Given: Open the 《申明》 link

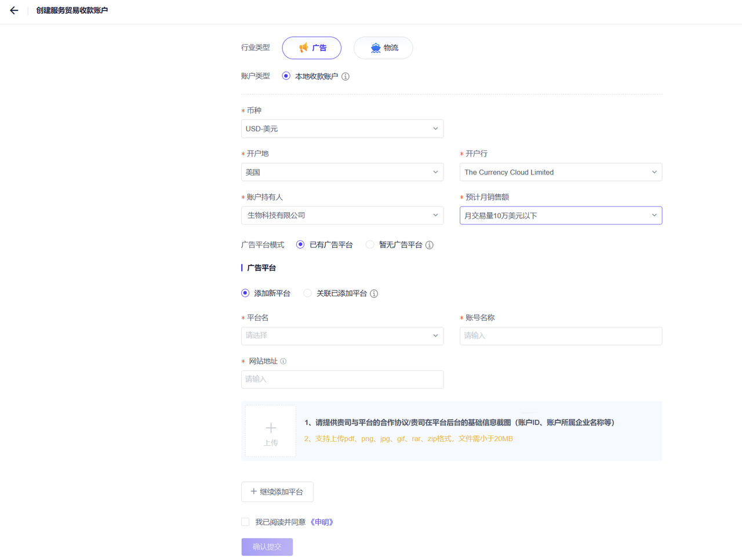Looking at the screenshot, I should [x=322, y=522].
